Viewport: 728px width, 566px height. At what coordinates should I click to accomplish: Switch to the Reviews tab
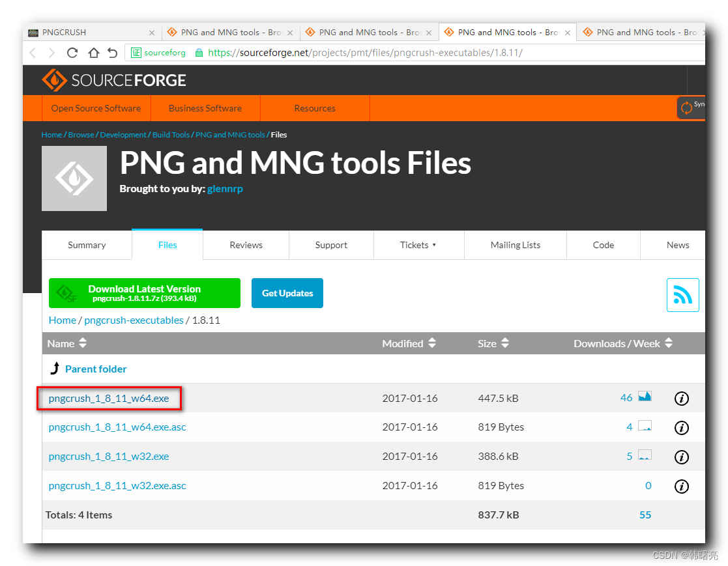246,245
